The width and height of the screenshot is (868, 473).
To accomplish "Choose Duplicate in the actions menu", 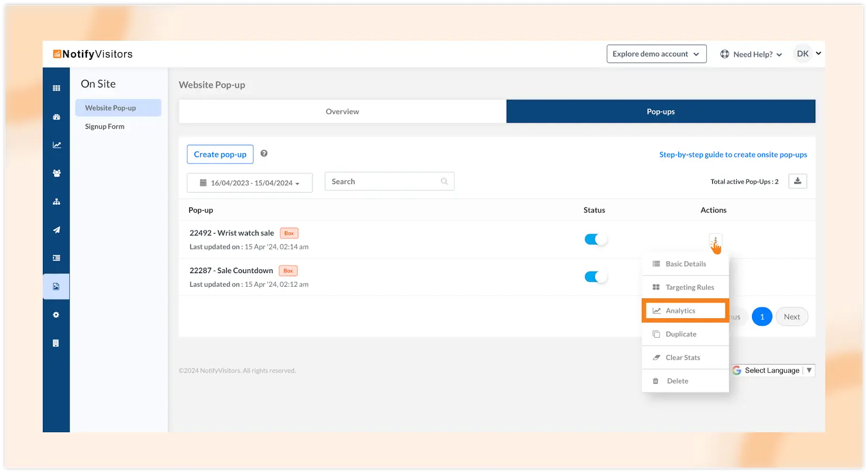I will [x=681, y=334].
